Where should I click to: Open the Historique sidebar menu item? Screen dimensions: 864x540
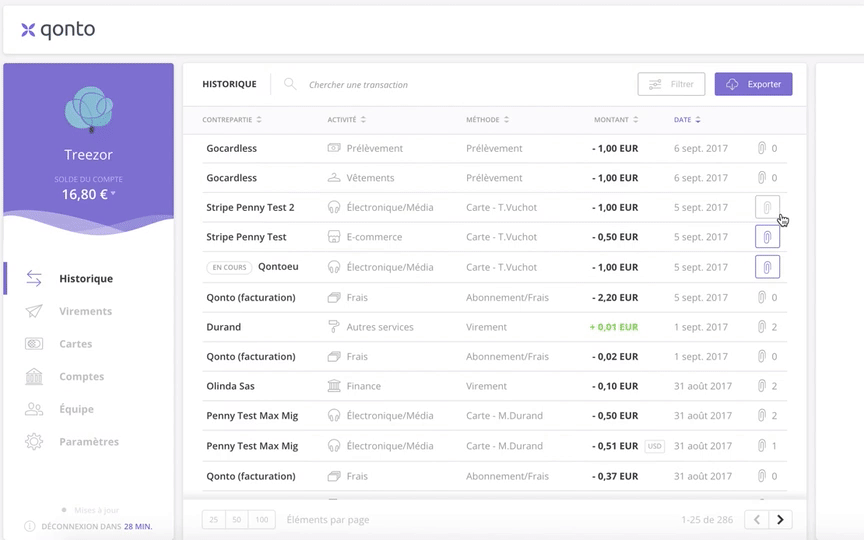[88, 279]
